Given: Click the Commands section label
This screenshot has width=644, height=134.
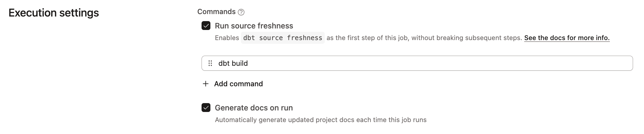Looking at the screenshot, I should (x=216, y=12).
